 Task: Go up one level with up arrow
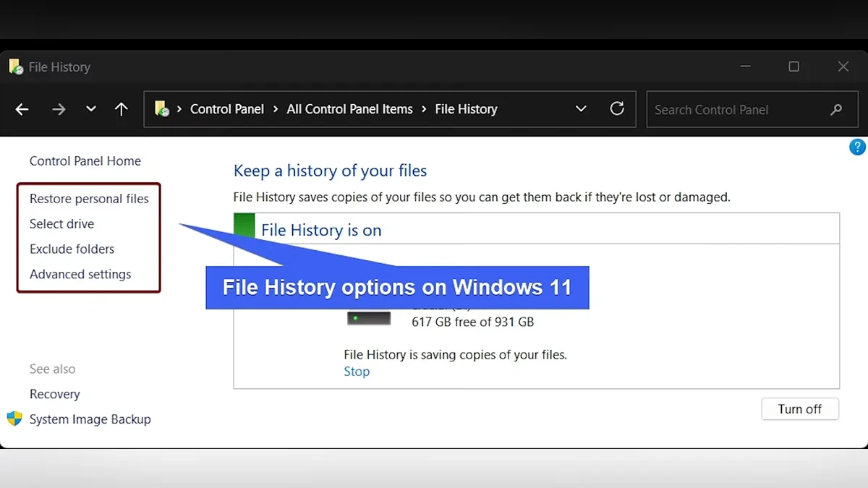(122, 109)
